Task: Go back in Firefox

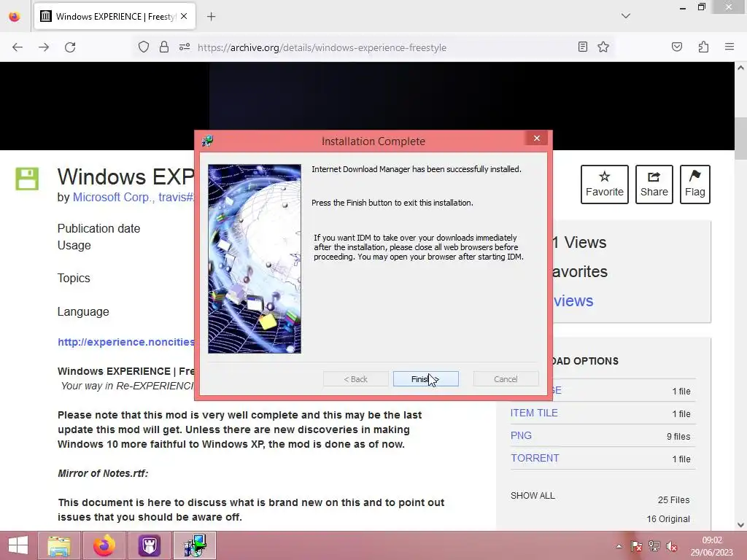Action: (x=18, y=47)
